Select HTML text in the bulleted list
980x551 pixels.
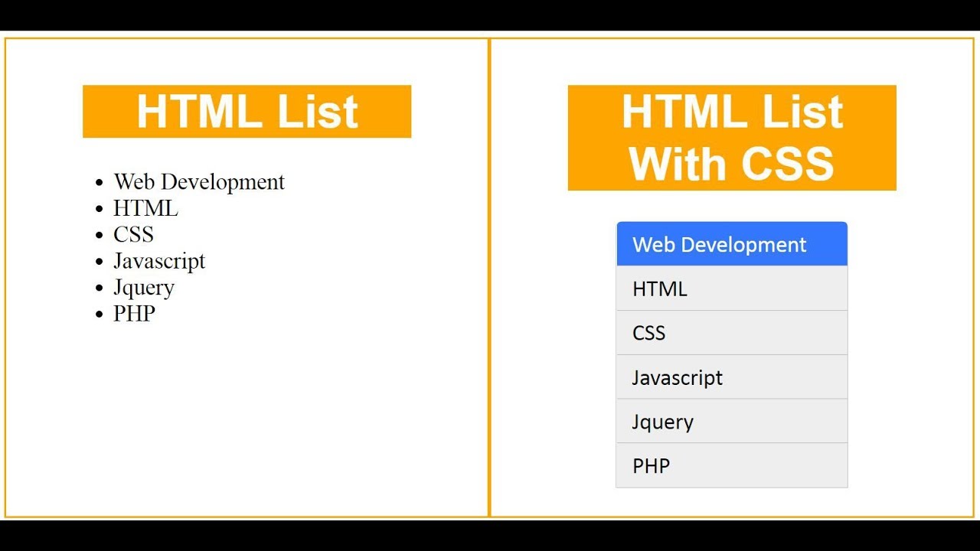145,208
